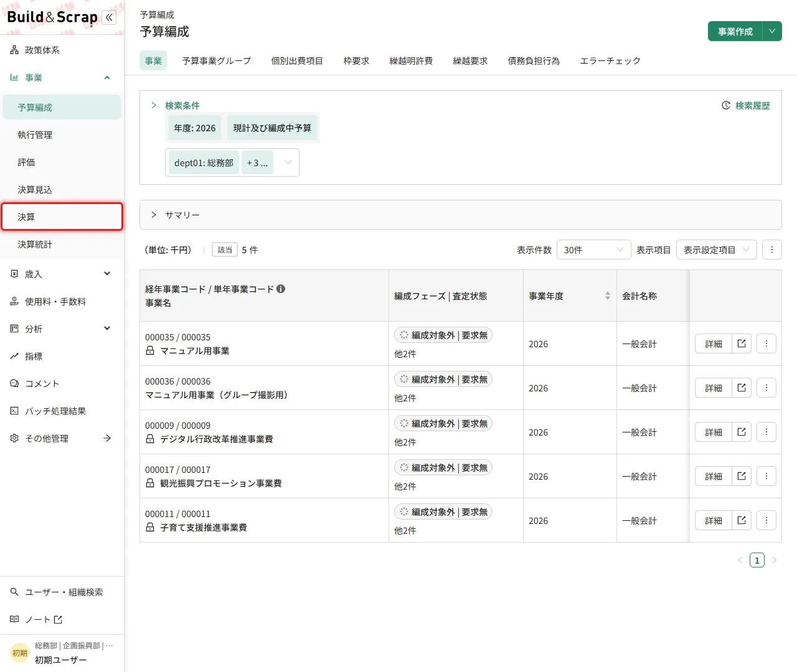Open バッチ処理結果 from sidebar
The image size is (797, 672).
(62, 411)
